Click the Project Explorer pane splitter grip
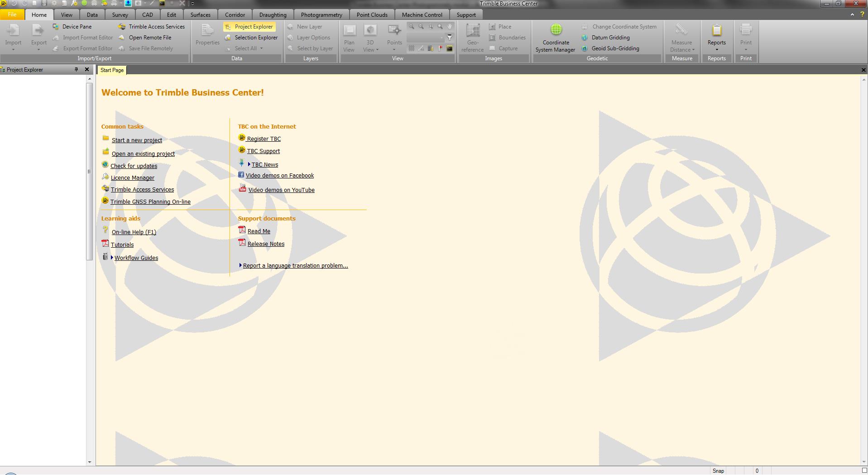 coord(89,172)
